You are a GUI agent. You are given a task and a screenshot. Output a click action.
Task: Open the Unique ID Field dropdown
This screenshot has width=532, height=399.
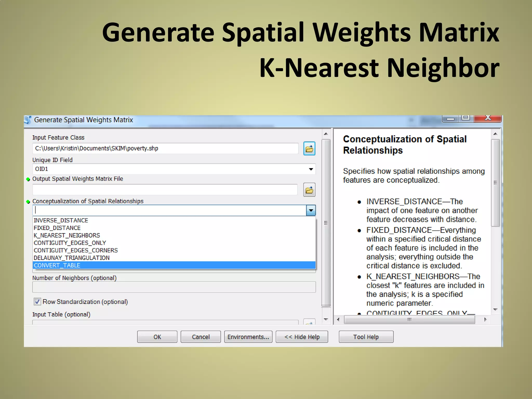311,169
